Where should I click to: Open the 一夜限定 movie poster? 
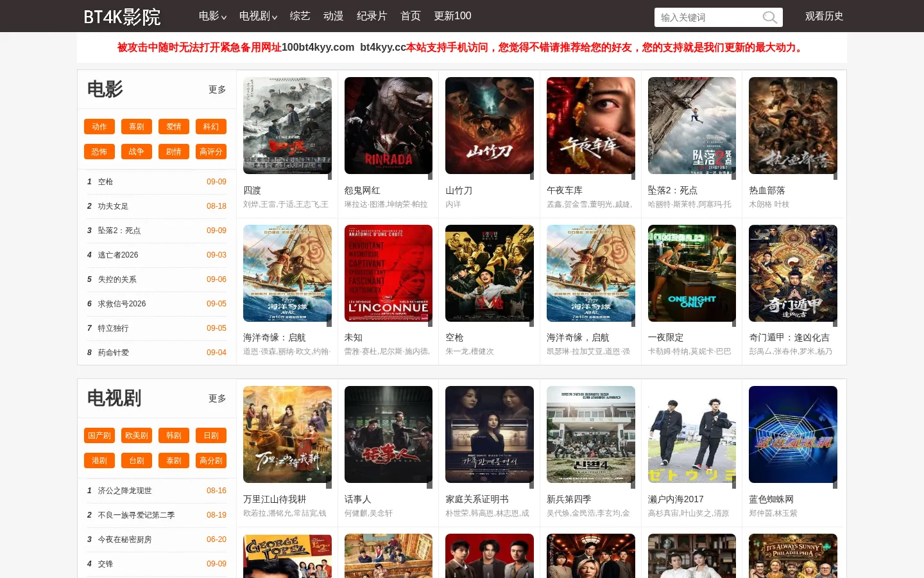692,273
